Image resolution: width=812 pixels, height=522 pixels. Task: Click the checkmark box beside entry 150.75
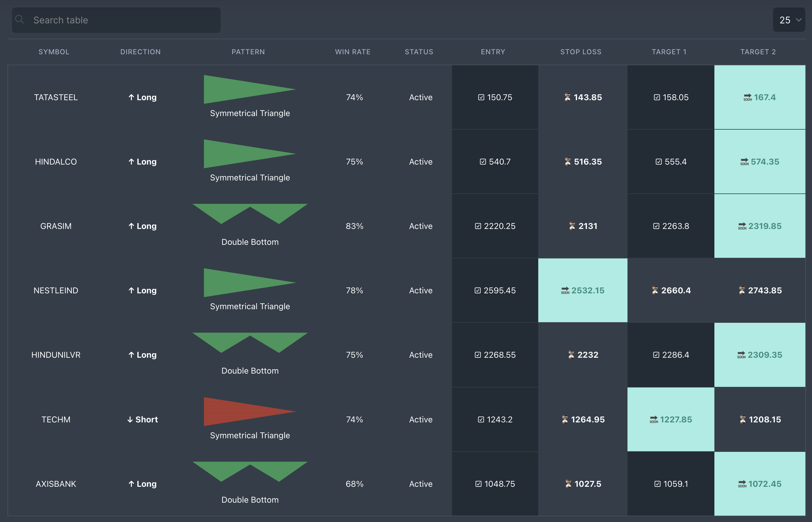coord(481,97)
